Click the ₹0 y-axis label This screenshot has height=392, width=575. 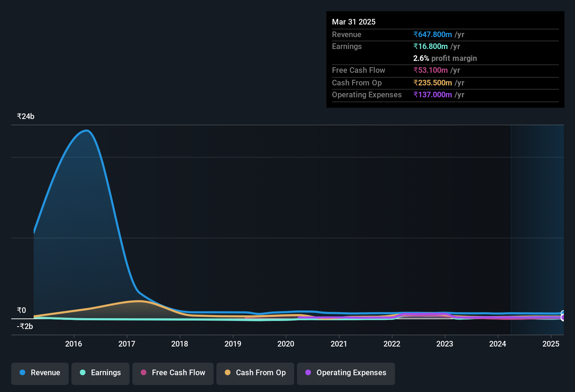coord(21,310)
